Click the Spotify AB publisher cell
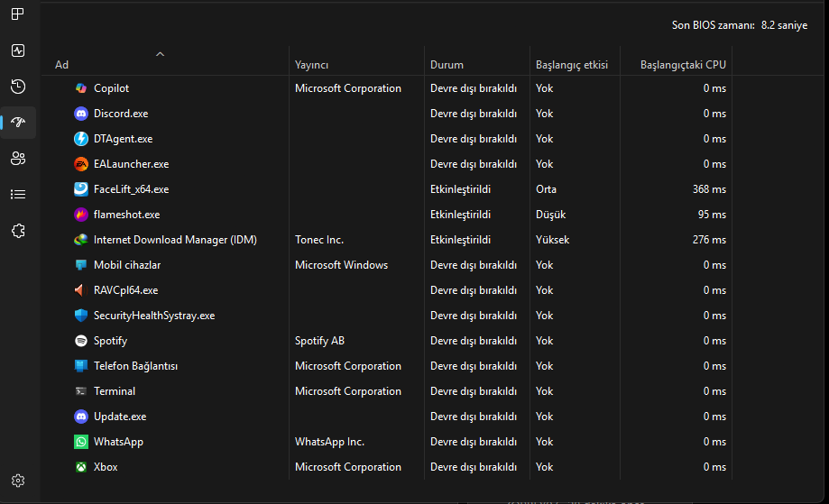 click(319, 341)
